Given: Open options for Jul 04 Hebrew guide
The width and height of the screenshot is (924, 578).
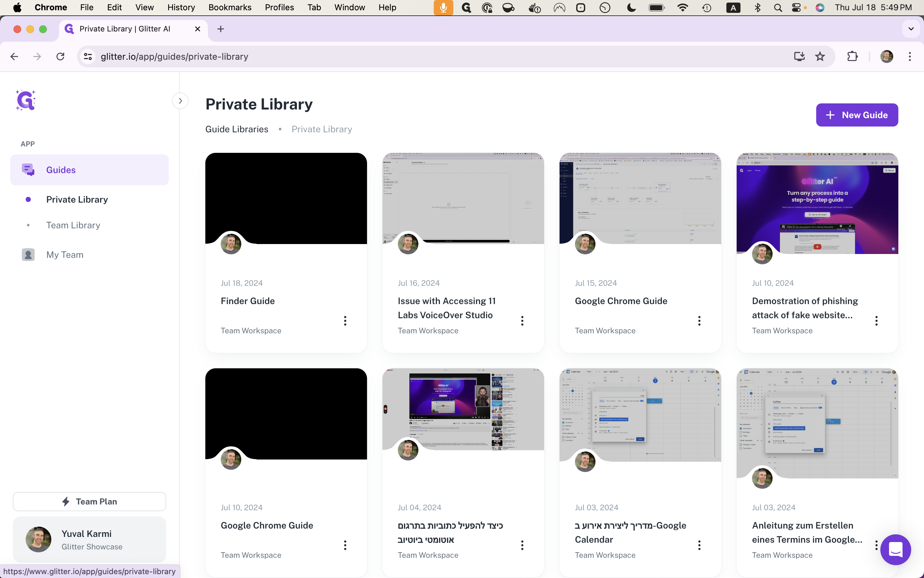Looking at the screenshot, I should click(522, 545).
